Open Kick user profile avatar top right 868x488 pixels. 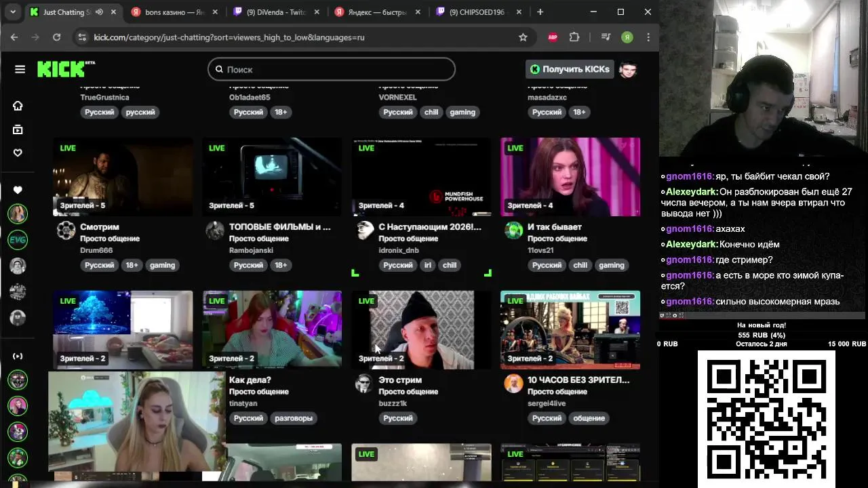[628, 69]
